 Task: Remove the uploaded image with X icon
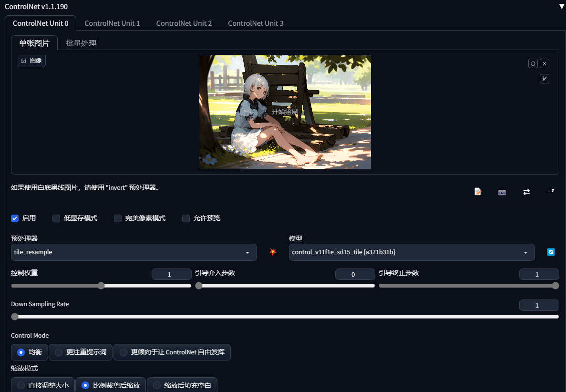pos(545,63)
